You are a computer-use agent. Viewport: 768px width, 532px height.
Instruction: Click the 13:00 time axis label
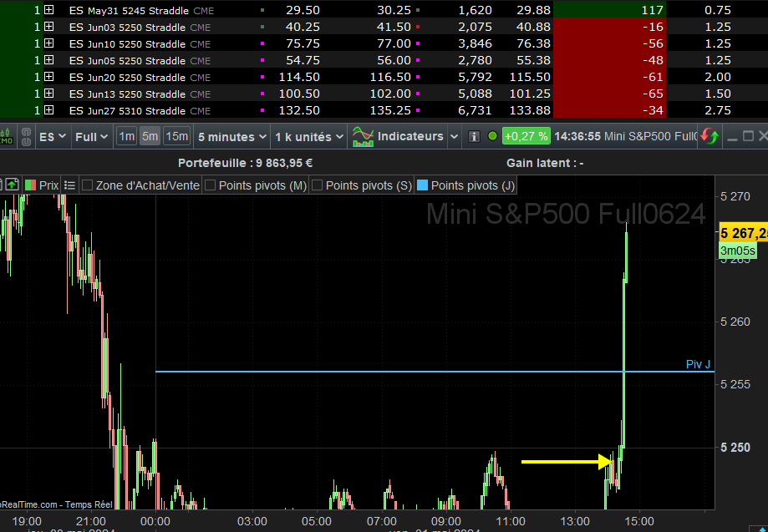(x=574, y=521)
